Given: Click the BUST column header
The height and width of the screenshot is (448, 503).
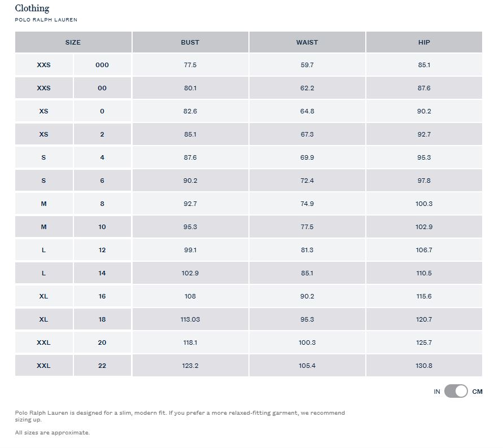Looking at the screenshot, I should 190,42.
